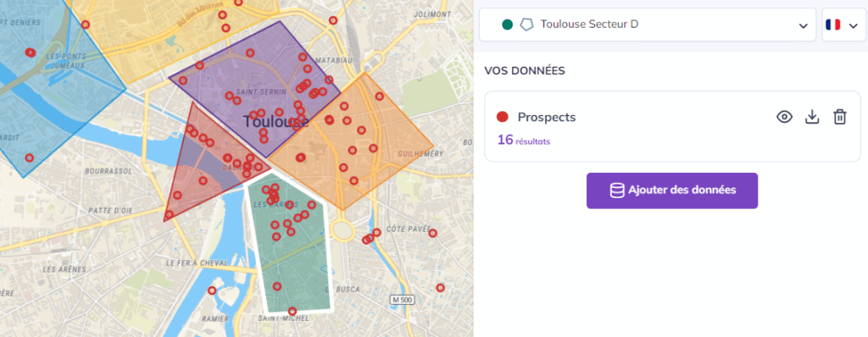Click the database icon in Ajouter des données
Viewport: 868px width, 337px height.
click(617, 191)
